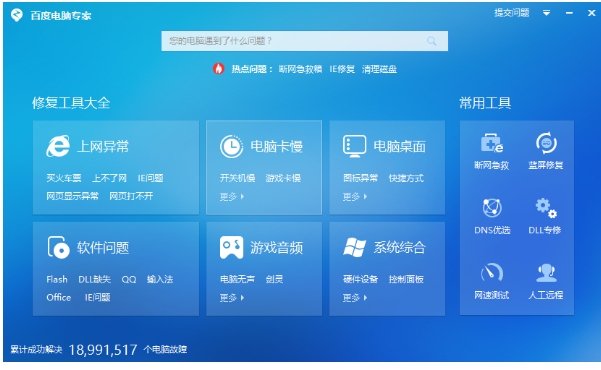The width and height of the screenshot is (601, 370).
Task: Expand 更多 under 电脑桌面
Action: pyautogui.click(x=355, y=197)
